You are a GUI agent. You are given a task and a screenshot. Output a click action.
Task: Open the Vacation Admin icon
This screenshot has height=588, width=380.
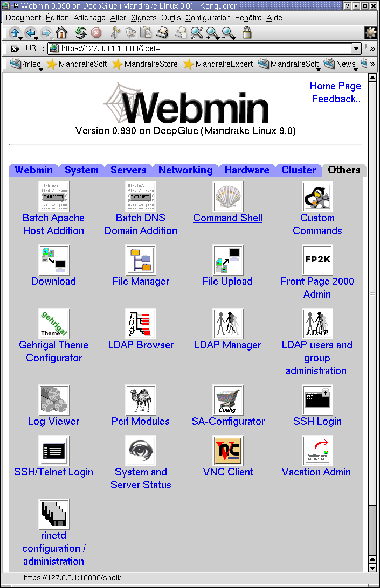click(317, 451)
